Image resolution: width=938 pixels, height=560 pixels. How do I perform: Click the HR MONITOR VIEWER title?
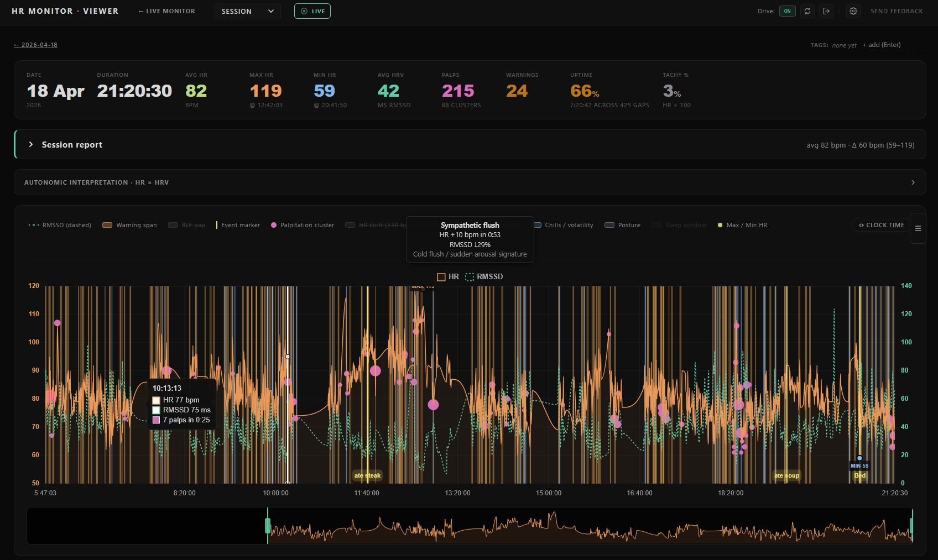64,11
